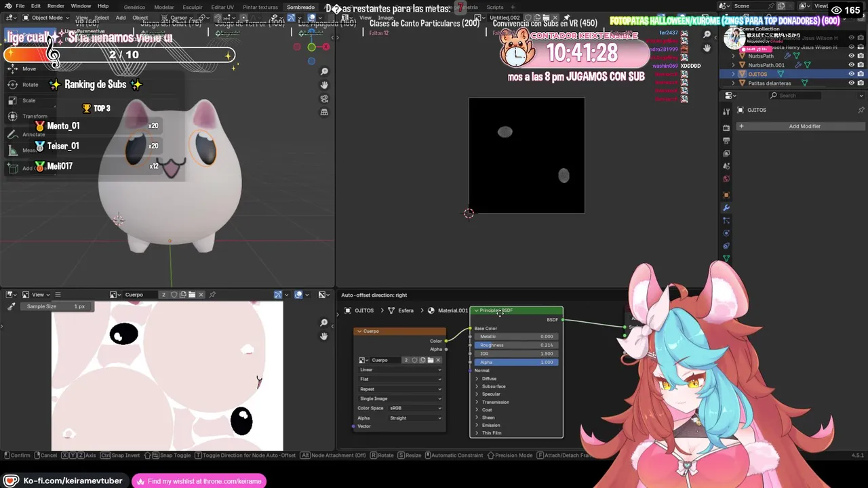
Task: Disable NurbsPath.001 in renders camera icon
Action: coord(861,65)
